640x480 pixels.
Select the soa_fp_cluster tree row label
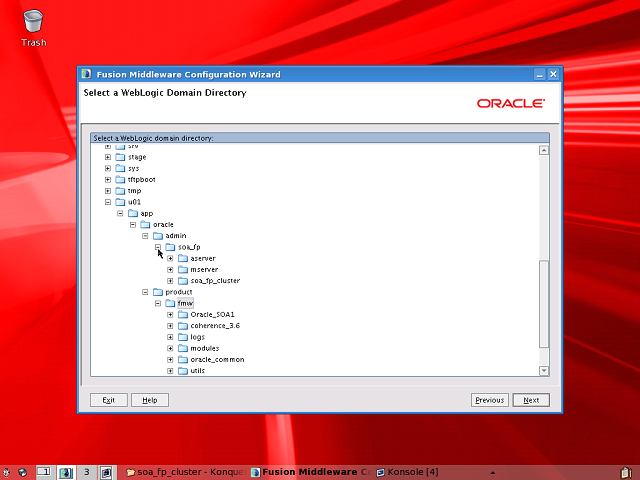click(x=215, y=281)
